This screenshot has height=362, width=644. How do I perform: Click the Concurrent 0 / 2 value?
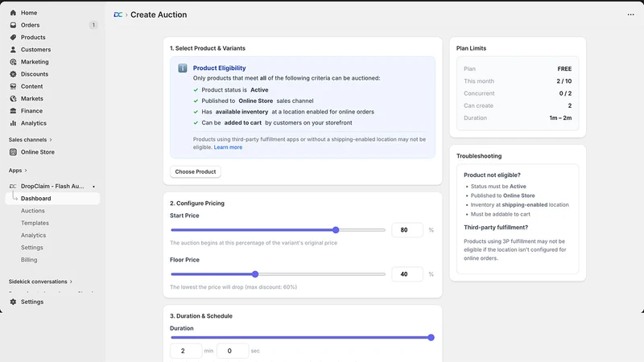(x=565, y=93)
